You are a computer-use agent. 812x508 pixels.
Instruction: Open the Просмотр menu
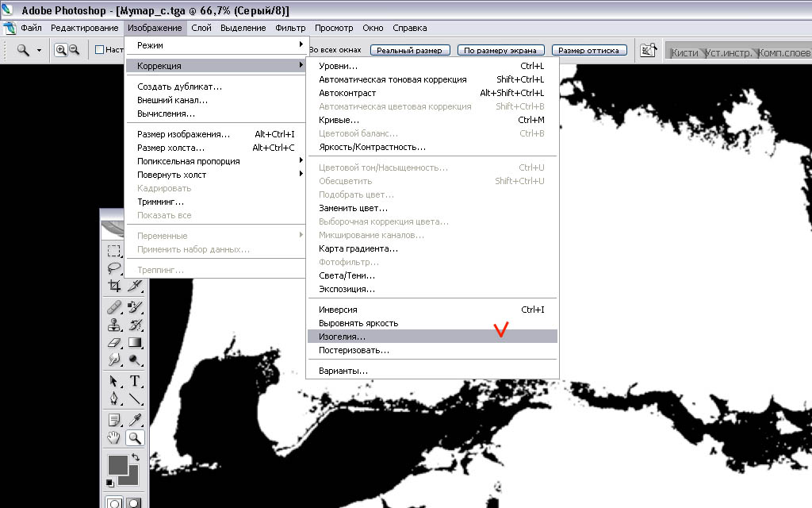click(x=334, y=28)
